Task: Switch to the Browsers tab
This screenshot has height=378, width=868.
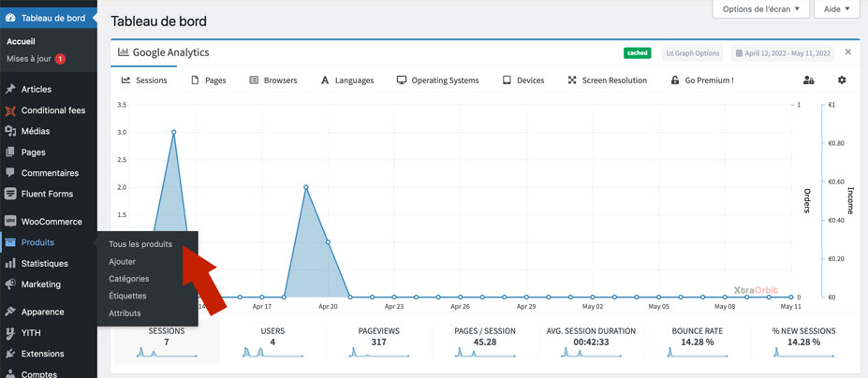Action: tap(273, 80)
